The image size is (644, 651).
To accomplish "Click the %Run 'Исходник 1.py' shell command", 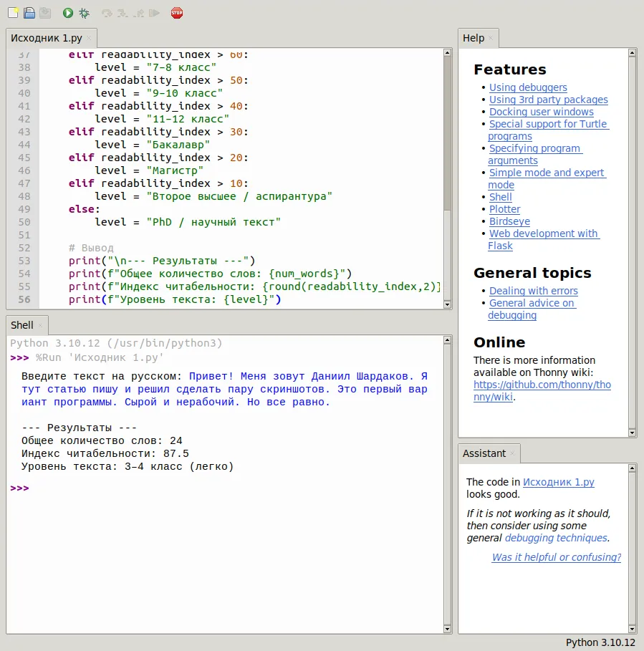I will coord(100,357).
